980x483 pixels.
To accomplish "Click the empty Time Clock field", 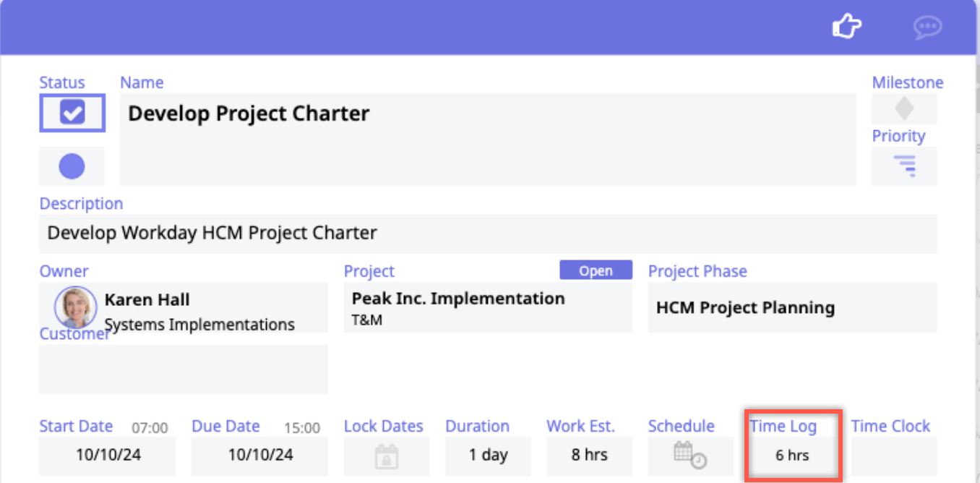I will point(893,456).
